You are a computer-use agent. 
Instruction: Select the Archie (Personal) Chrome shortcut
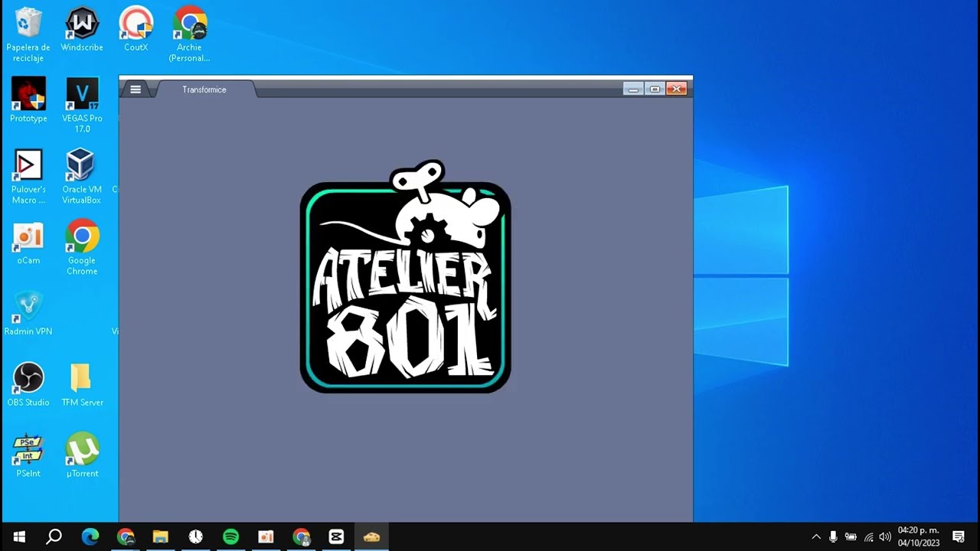coord(189,34)
